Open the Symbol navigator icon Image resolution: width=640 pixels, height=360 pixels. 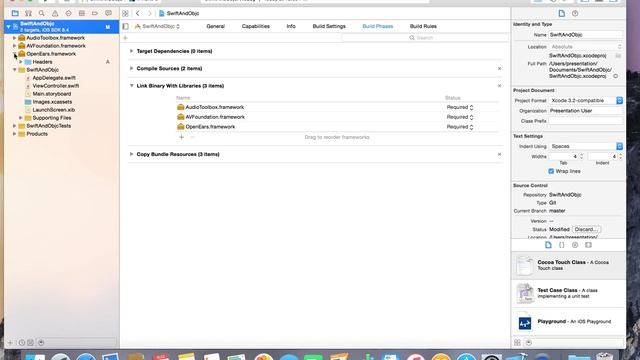(x=28, y=13)
